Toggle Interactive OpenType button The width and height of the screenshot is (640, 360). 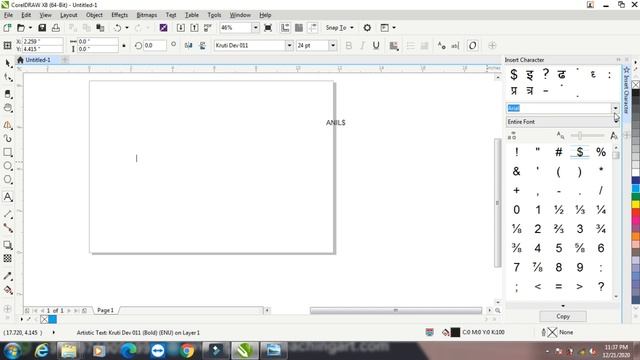point(472,45)
